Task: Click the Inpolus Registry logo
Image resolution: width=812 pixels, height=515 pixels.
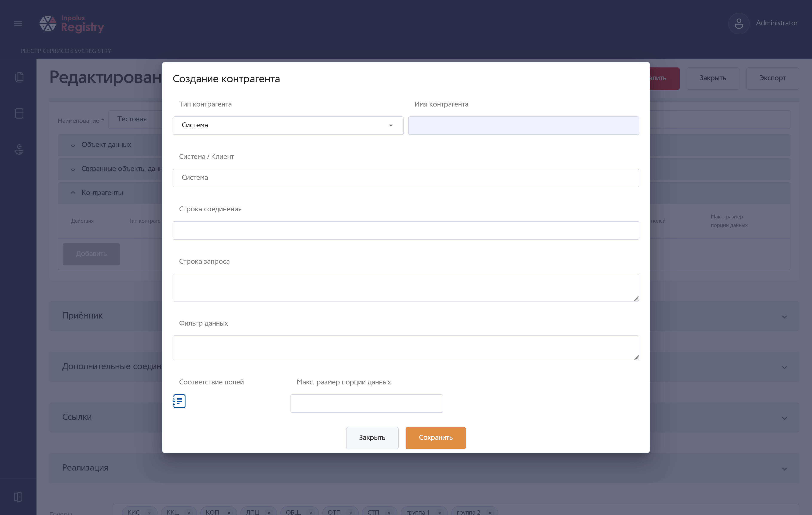Action: [x=71, y=24]
